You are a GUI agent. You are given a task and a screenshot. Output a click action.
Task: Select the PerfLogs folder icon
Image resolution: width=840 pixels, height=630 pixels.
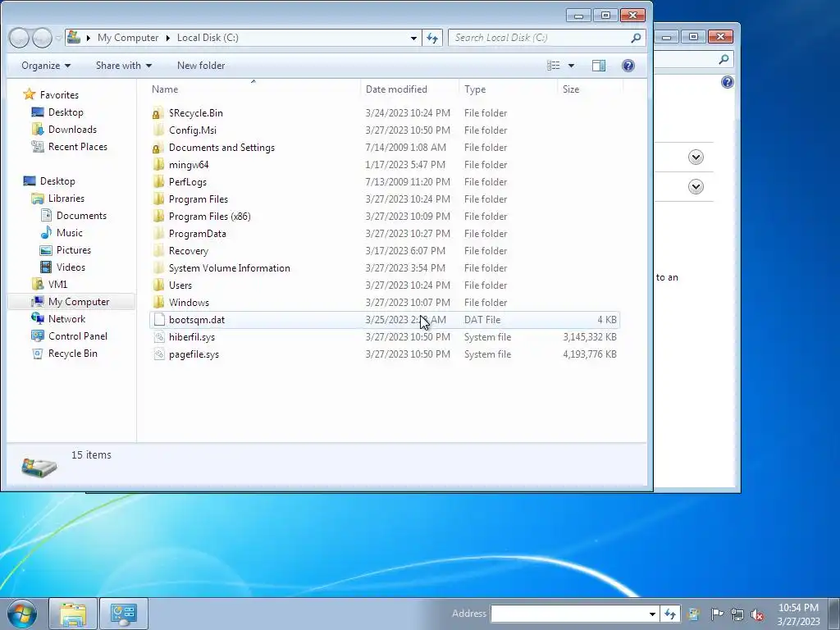[x=158, y=181]
